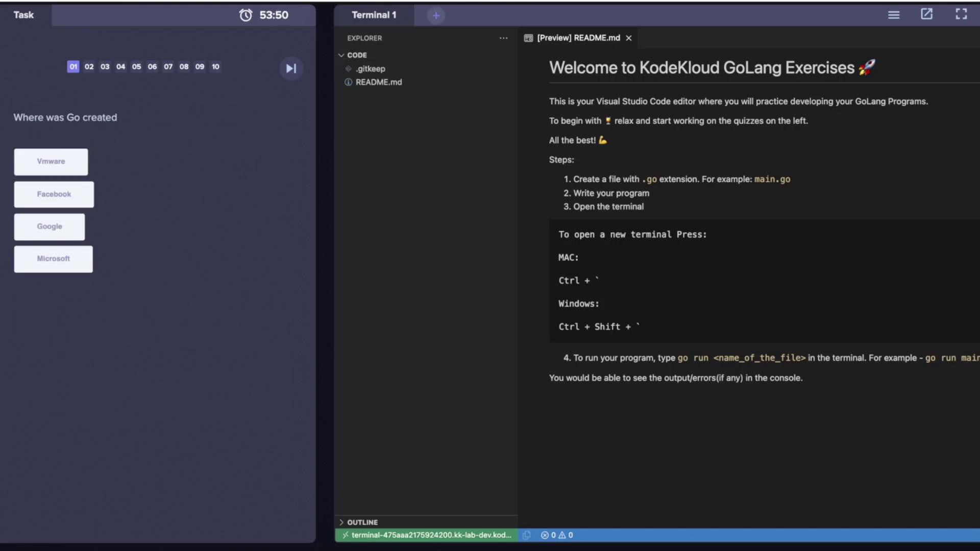Click the timer clock icon

click(246, 15)
